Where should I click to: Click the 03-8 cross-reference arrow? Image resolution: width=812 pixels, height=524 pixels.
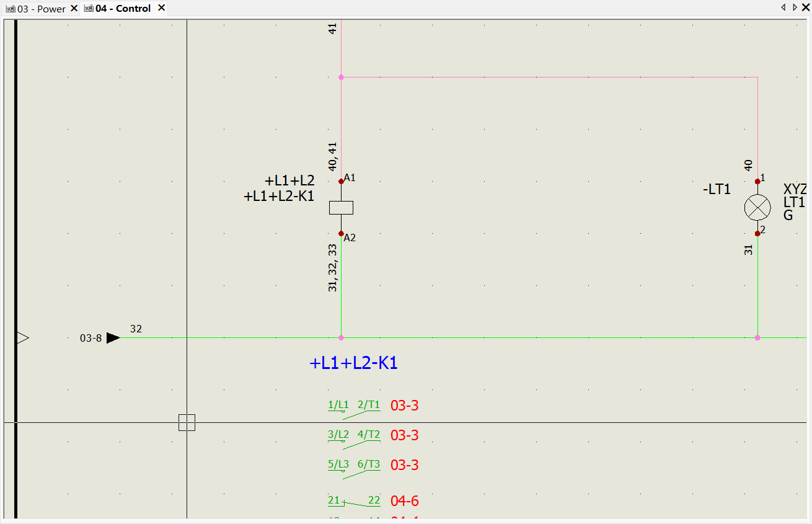pos(113,338)
